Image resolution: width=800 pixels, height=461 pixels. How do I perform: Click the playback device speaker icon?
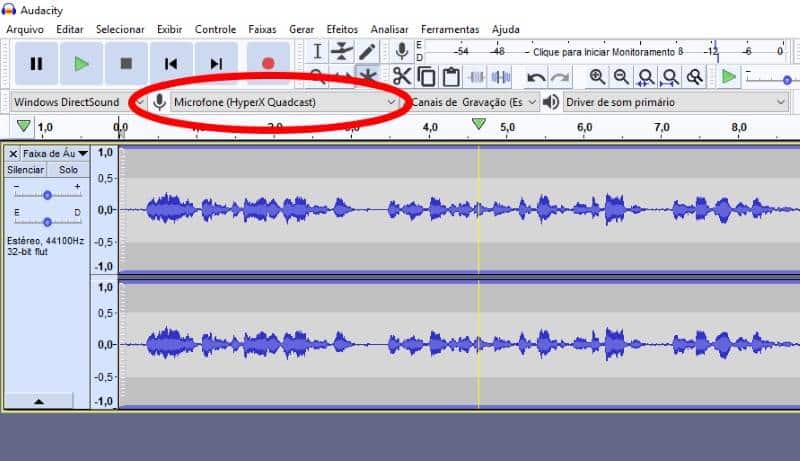pos(551,102)
